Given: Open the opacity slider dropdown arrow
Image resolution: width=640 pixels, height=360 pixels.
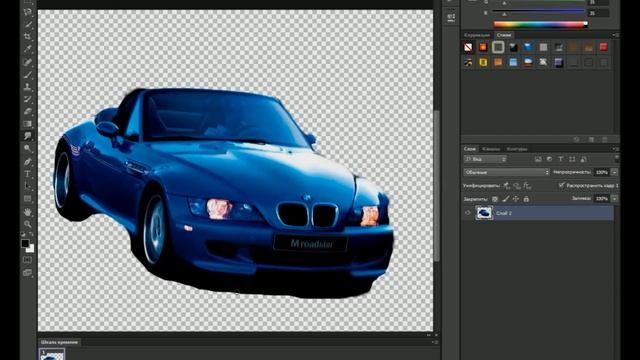Looking at the screenshot, I should (614, 172).
